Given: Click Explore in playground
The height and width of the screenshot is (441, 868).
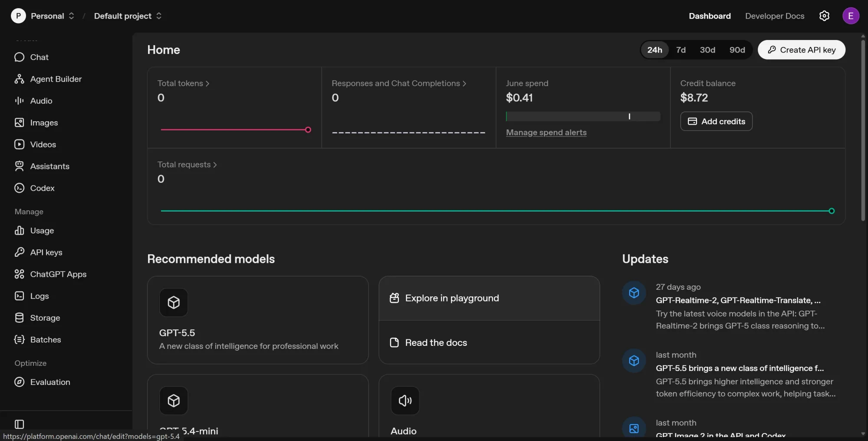Looking at the screenshot, I should [x=489, y=298].
